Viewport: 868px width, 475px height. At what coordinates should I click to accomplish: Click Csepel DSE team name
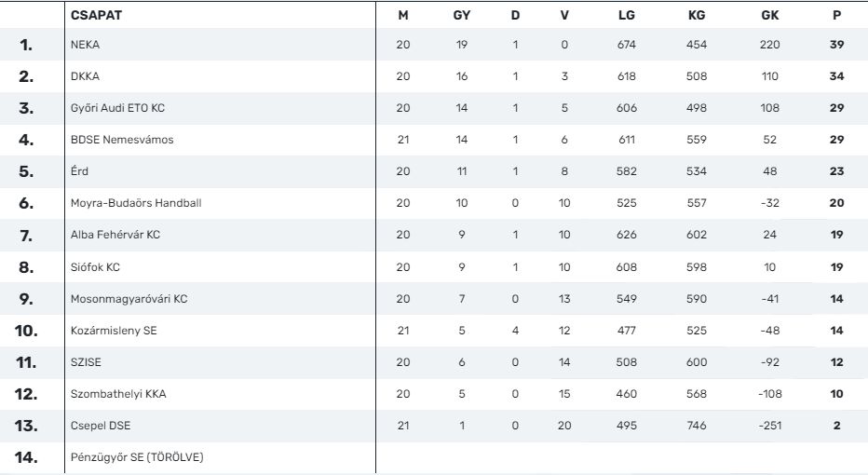101,426
